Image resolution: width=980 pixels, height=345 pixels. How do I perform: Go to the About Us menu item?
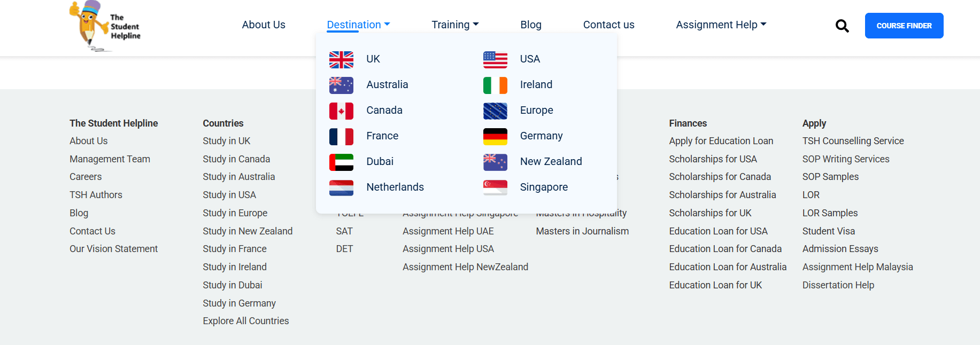pos(264,25)
